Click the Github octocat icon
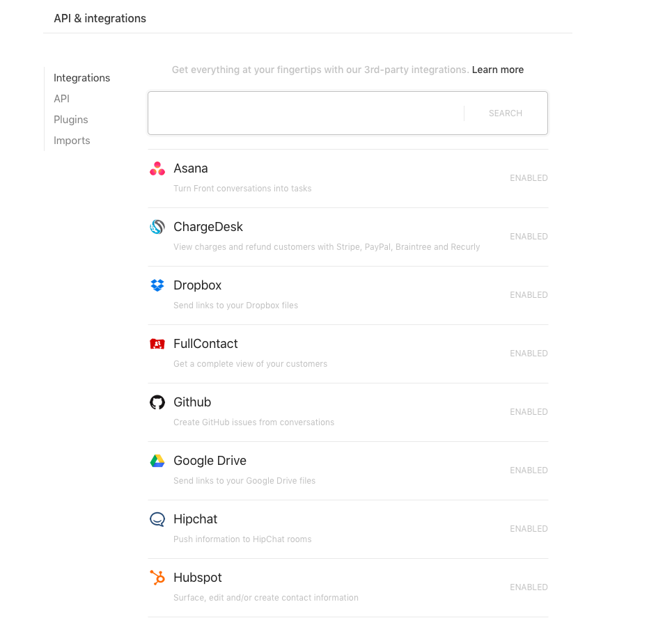Image resolution: width=672 pixels, height=618 pixels. (x=157, y=402)
